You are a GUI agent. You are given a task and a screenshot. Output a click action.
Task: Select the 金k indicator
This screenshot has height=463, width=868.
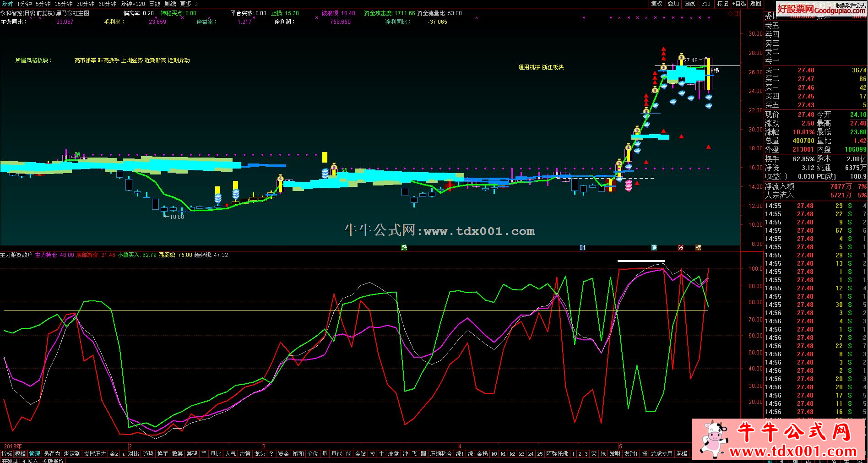pos(114,454)
